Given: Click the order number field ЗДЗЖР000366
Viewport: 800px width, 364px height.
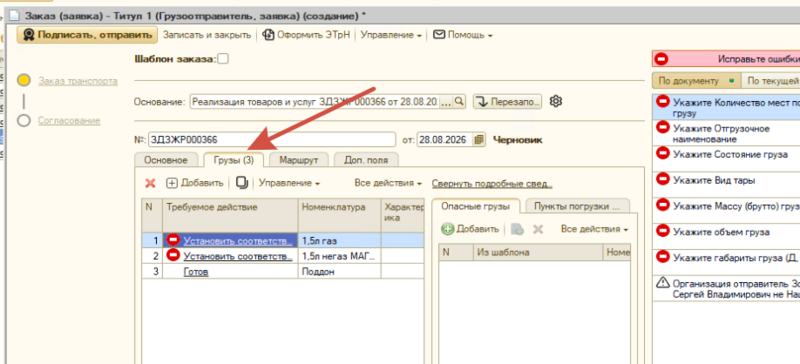Looking at the screenshot, I should [272, 139].
